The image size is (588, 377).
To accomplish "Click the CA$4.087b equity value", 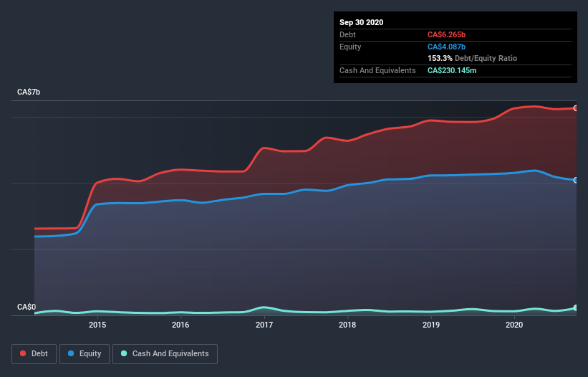I will [446, 47].
